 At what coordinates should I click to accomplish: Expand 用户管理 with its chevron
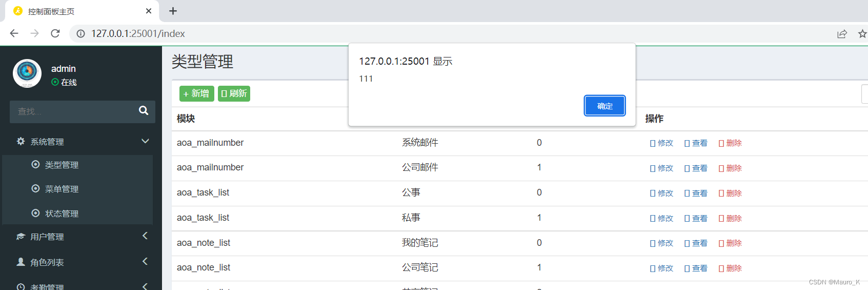145,236
